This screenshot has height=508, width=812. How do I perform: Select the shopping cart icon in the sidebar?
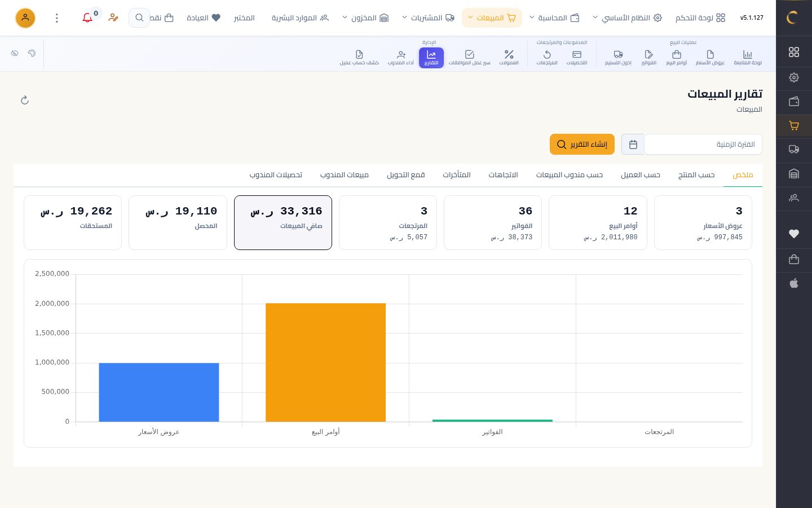794,126
